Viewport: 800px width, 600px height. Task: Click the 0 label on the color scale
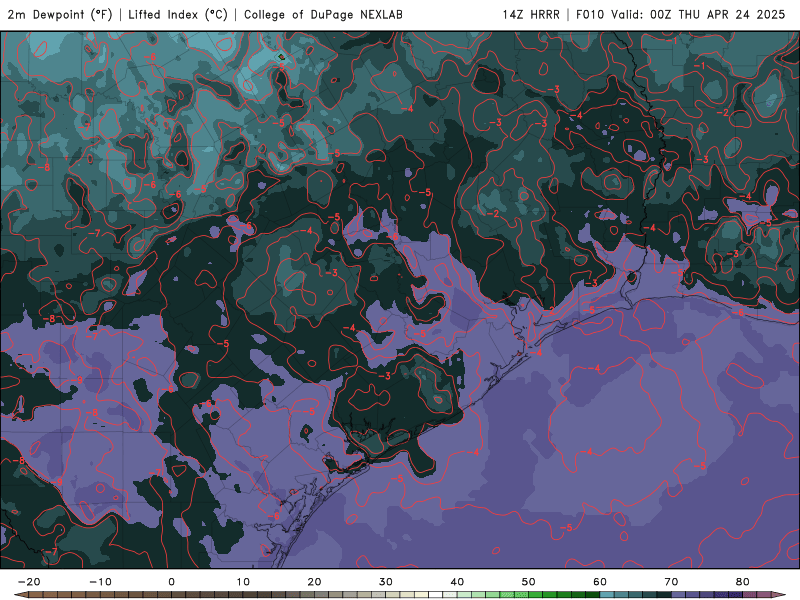pos(171,582)
